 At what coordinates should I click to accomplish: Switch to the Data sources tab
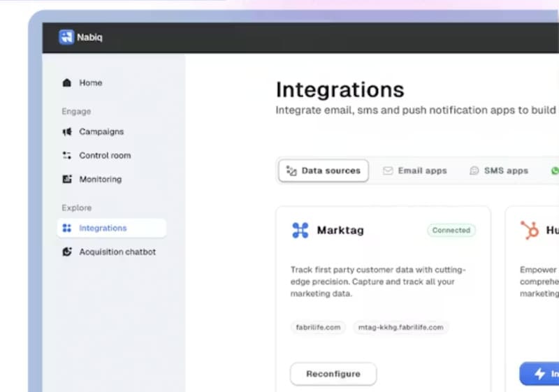pos(324,170)
